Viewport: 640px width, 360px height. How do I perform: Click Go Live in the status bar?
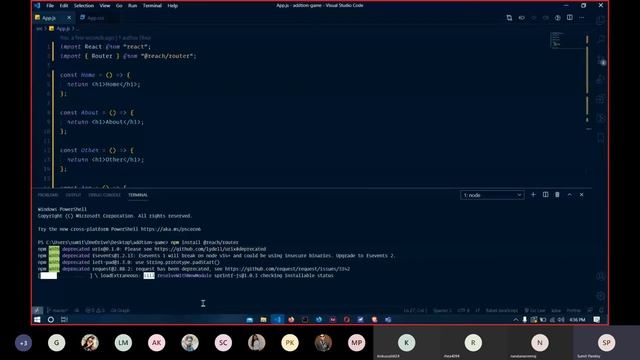(x=535, y=310)
